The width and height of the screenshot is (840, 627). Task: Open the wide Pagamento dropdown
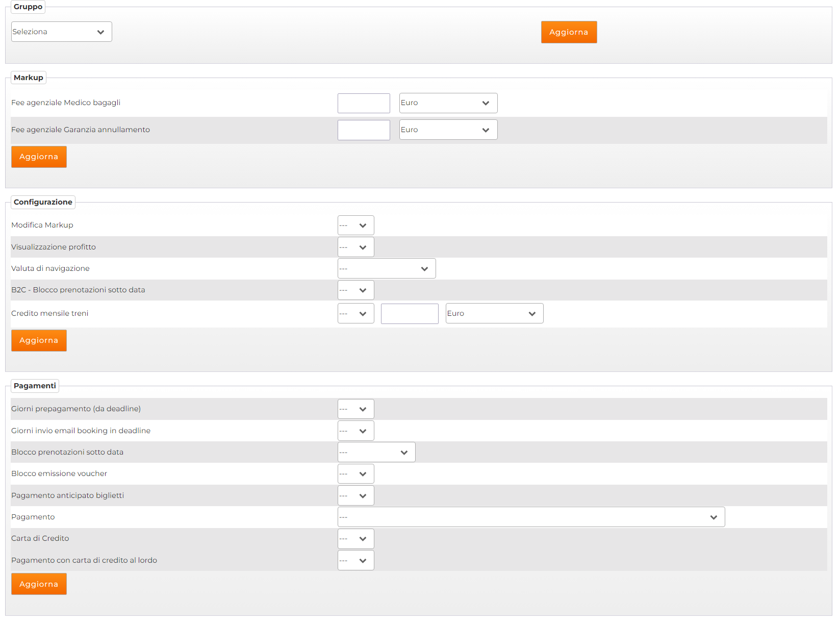pos(531,517)
